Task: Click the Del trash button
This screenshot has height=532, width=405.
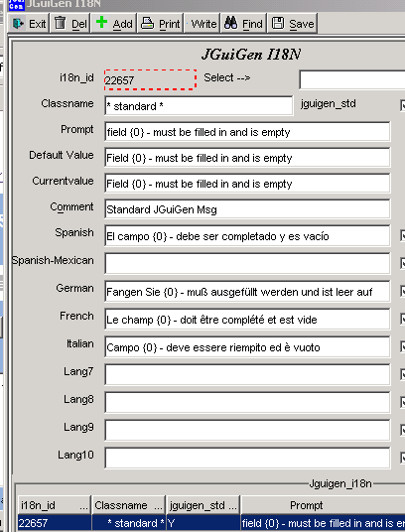Action: coord(70,24)
